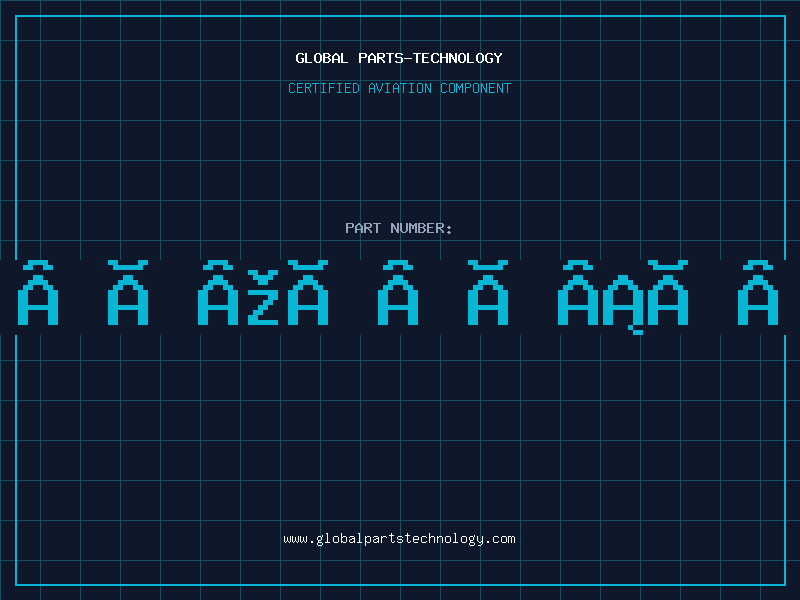Click the PART NUMBER: label
The height and width of the screenshot is (600, 800).
pos(399,228)
